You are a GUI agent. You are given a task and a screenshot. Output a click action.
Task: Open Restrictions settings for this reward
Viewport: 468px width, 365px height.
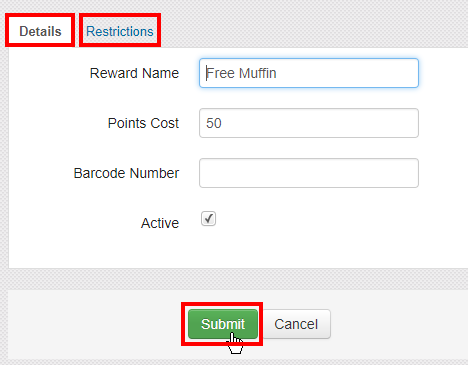click(x=120, y=31)
